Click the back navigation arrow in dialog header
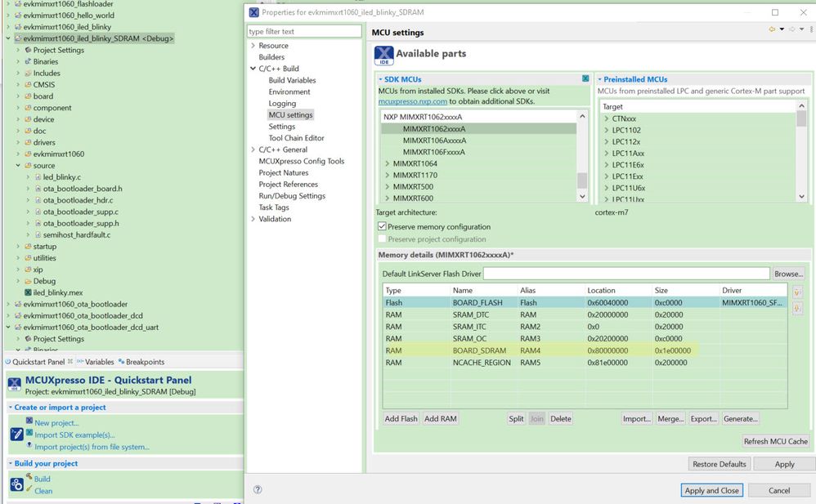 point(771,30)
